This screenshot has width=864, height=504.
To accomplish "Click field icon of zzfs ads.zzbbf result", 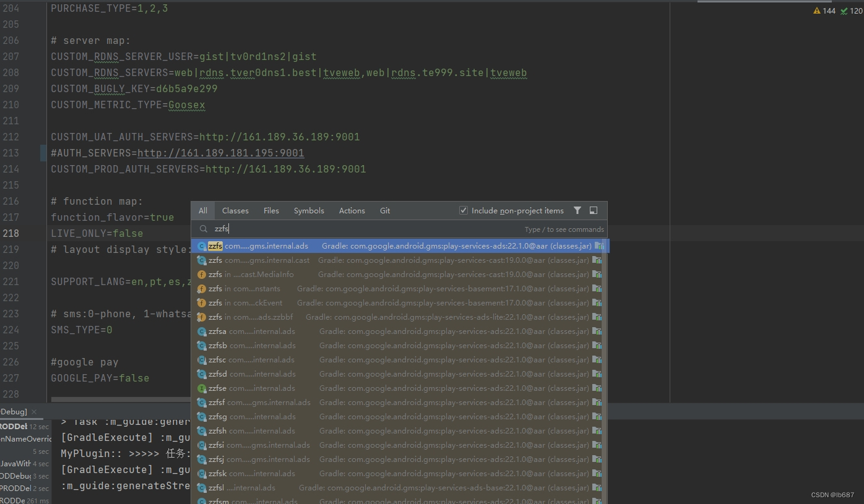I will click(201, 317).
